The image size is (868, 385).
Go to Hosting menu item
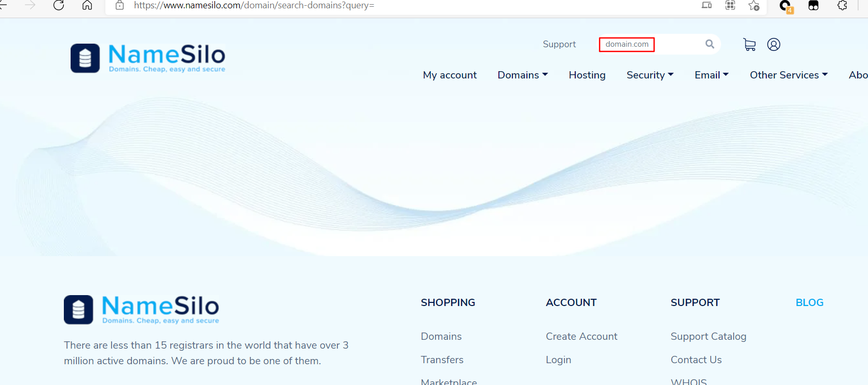(587, 75)
